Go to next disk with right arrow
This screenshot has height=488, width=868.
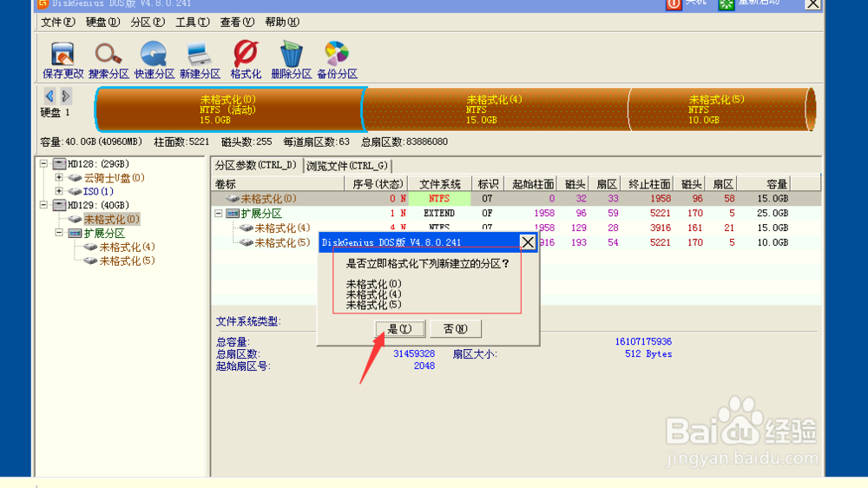(66, 96)
